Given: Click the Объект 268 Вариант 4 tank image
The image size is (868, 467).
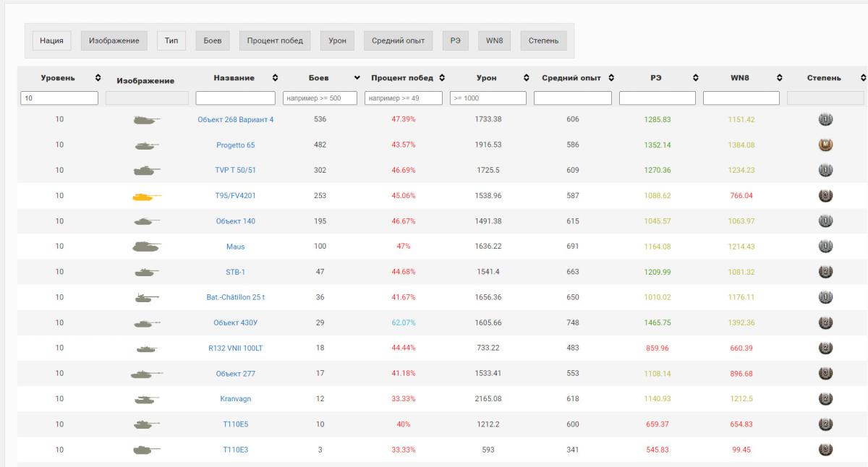Looking at the screenshot, I should click(147, 120).
